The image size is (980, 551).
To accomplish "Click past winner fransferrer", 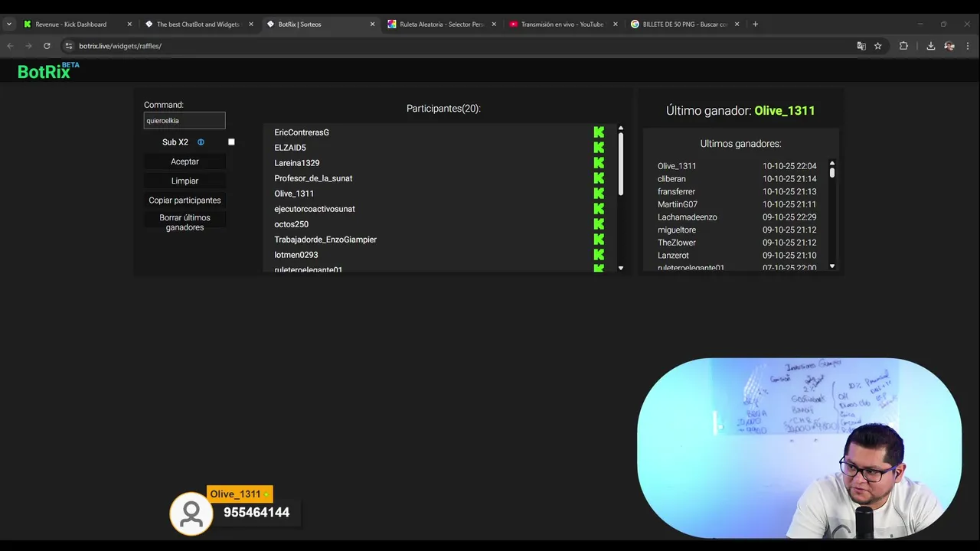I will tap(676, 191).
